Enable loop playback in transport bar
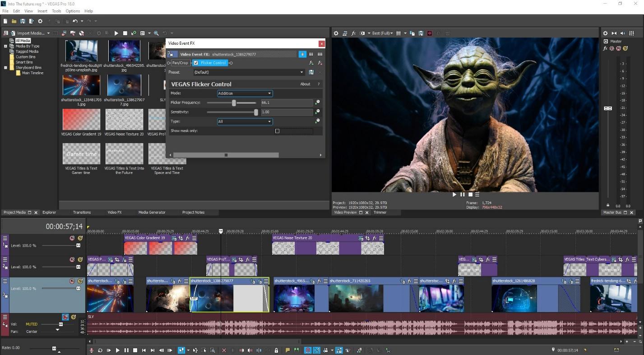This screenshot has height=355, width=644. point(100,350)
